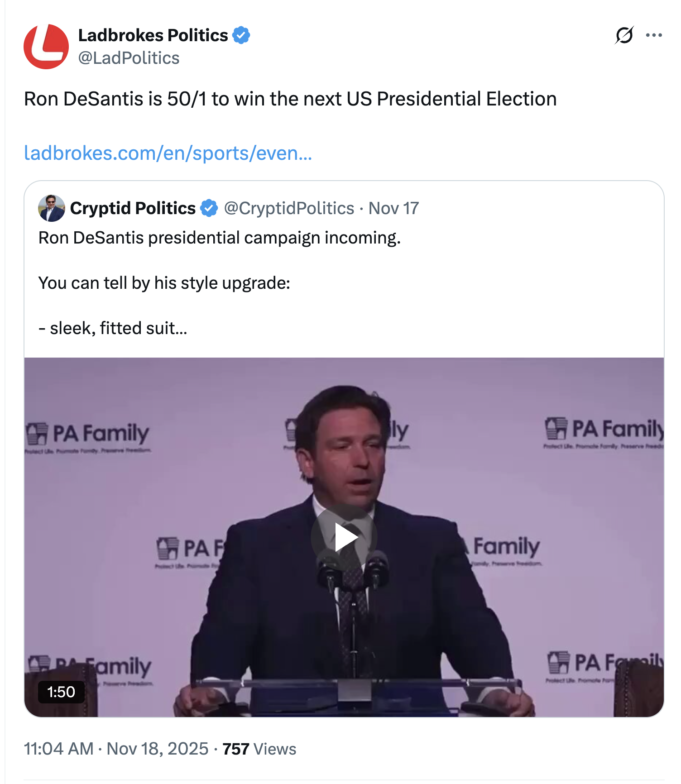
Task: Click the Ladbrokes Politics profile avatar
Action: (46, 47)
